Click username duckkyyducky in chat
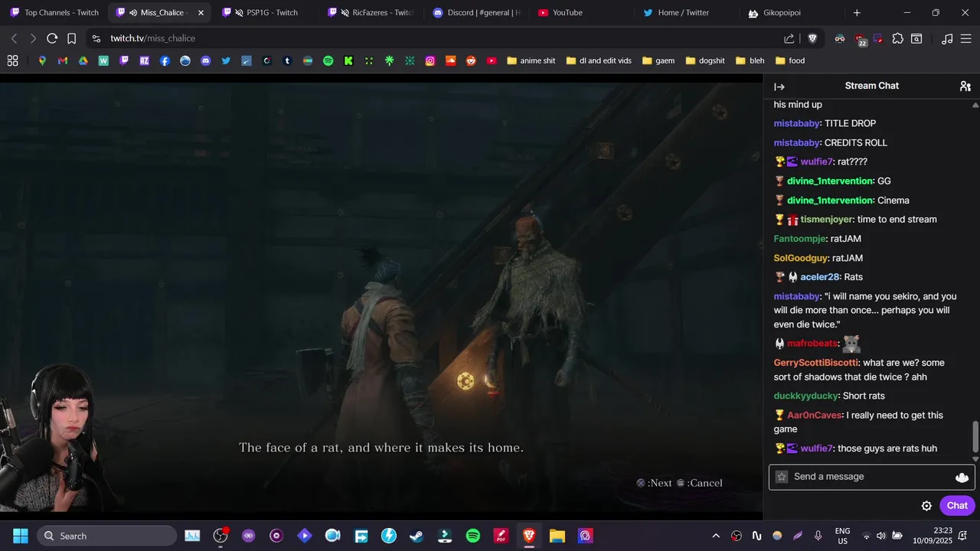This screenshot has width=980, height=551. [805, 396]
